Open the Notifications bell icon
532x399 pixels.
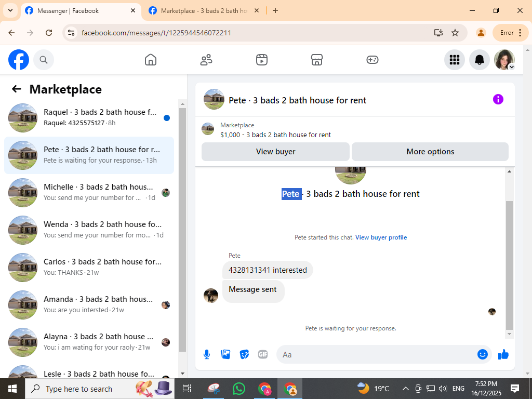click(x=480, y=60)
